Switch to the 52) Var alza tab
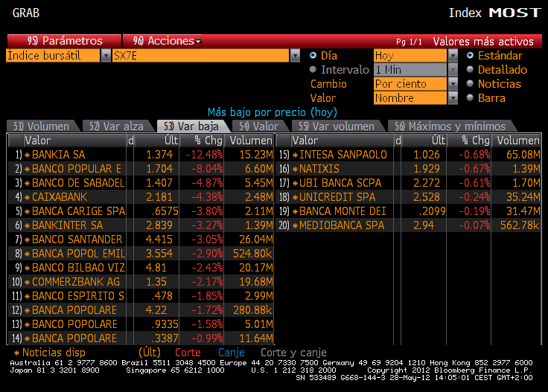The height and width of the screenshot is (392, 548). (x=117, y=126)
